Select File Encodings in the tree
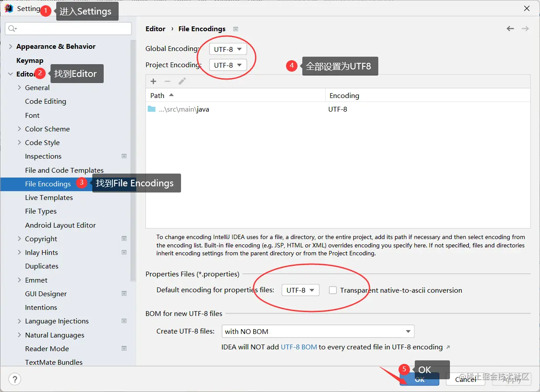The height and width of the screenshot is (392, 540). click(x=48, y=184)
